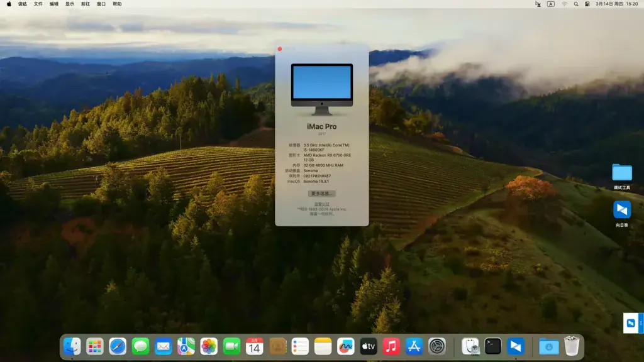Open Finder from the Dock
The width and height of the screenshot is (644, 362).
click(72, 346)
